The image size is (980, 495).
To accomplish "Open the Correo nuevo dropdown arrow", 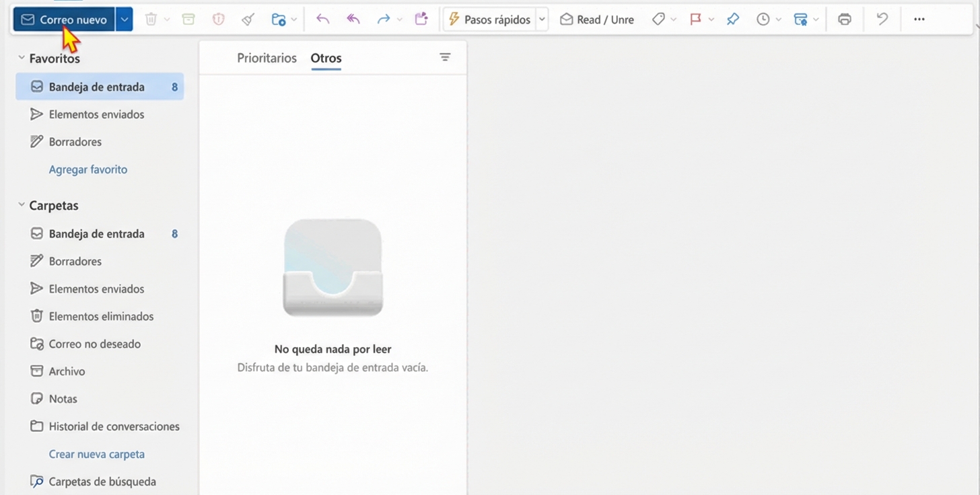I will [x=124, y=20].
